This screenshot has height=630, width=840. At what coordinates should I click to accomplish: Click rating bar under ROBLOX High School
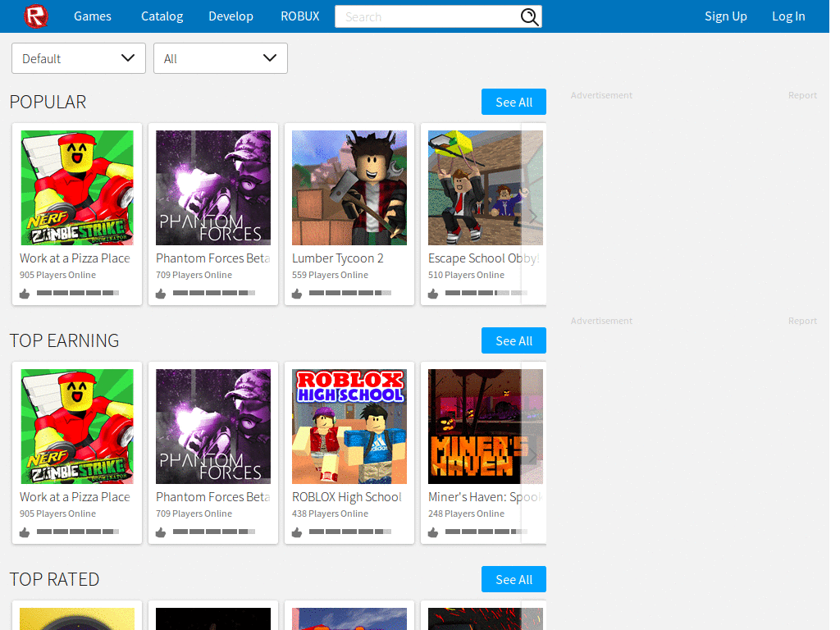[349, 532]
